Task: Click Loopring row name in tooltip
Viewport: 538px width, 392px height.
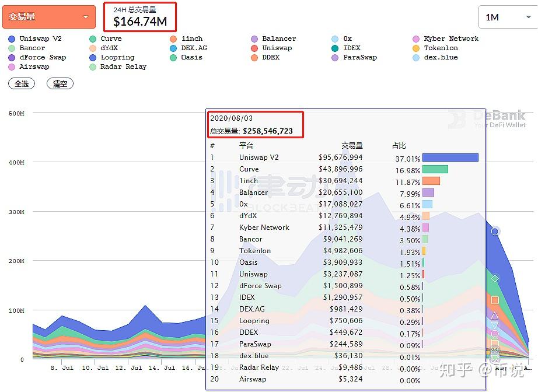Action: coord(254,321)
